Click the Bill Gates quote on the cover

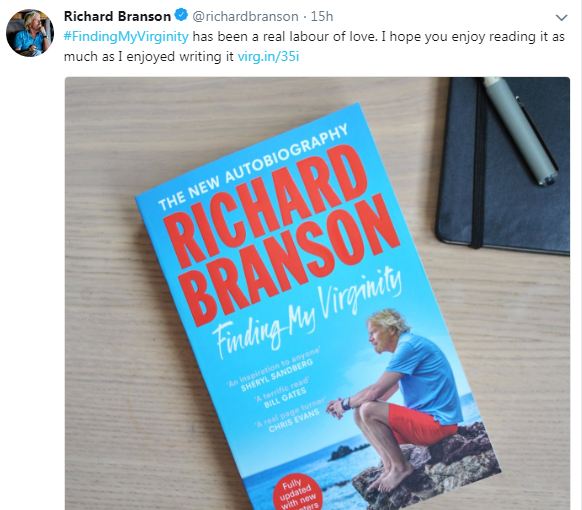pos(282,392)
